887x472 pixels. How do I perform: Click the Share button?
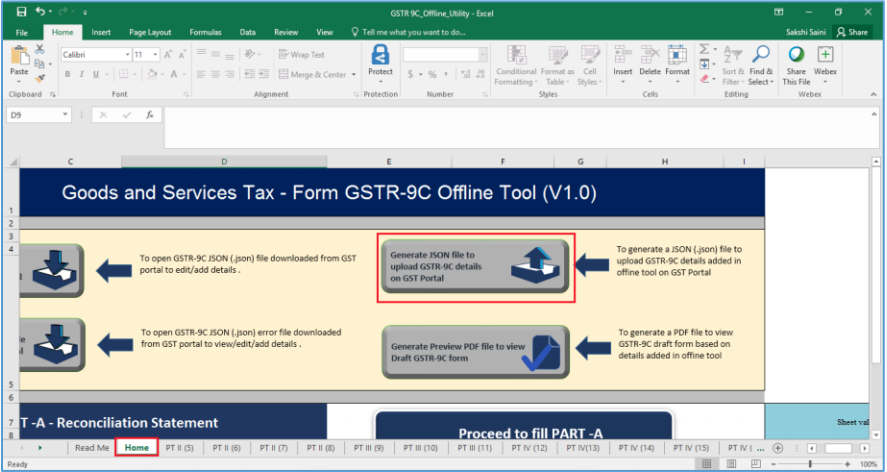click(852, 32)
